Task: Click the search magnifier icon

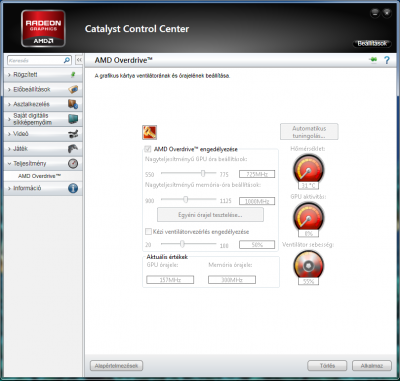Action: [x=67, y=60]
